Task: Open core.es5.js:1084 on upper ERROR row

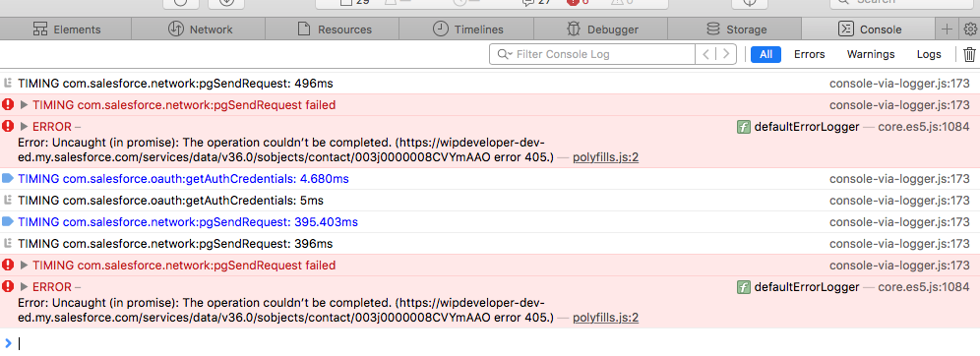Action: (x=924, y=127)
